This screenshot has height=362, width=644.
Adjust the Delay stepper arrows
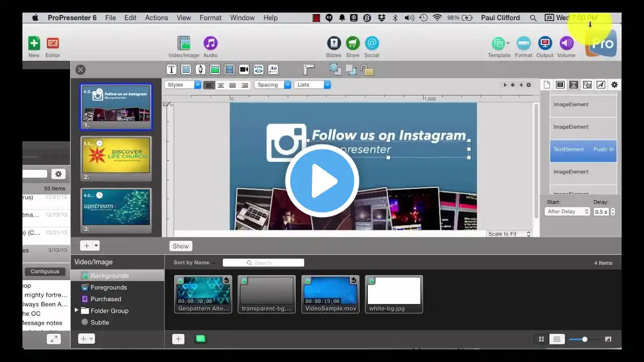pyautogui.click(x=613, y=212)
